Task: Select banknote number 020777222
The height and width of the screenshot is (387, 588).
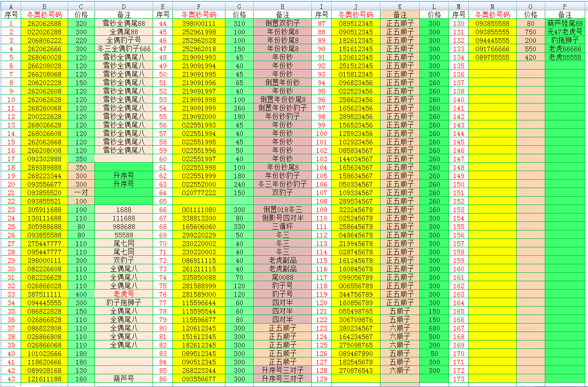Action: coord(199,193)
